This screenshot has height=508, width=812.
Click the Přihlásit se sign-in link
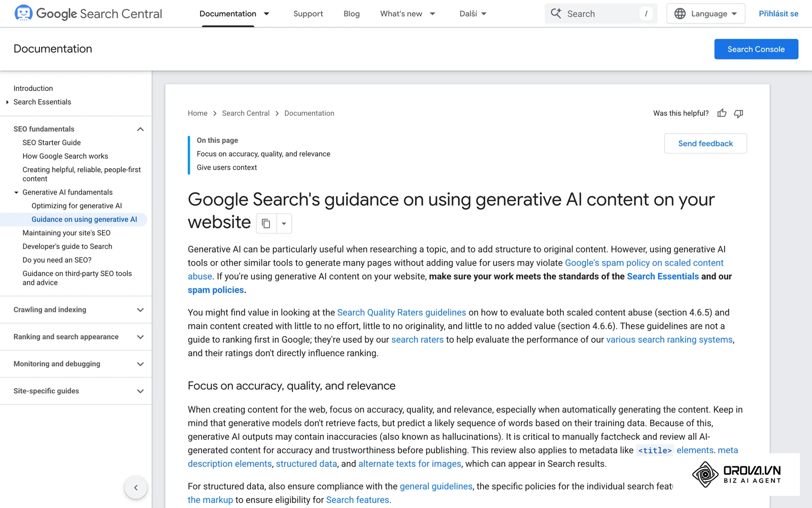[x=779, y=14]
